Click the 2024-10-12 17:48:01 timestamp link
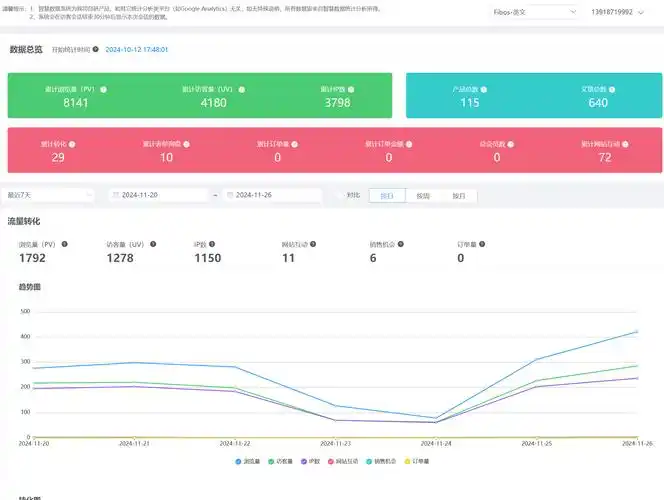664x500 pixels. tap(136, 49)
